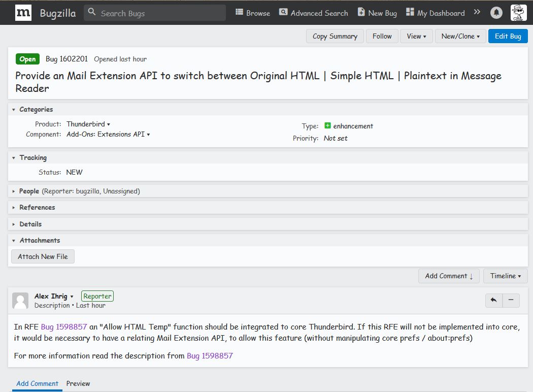The height and width of the screenshot is (392, 533).
Task: Open the Browse page
Action: point(253,13)
